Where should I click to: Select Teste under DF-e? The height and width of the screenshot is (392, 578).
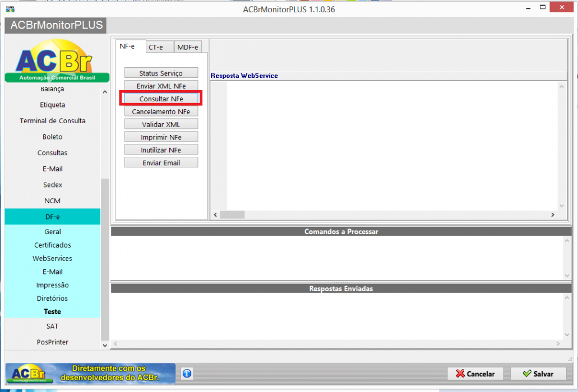[52, 311]
